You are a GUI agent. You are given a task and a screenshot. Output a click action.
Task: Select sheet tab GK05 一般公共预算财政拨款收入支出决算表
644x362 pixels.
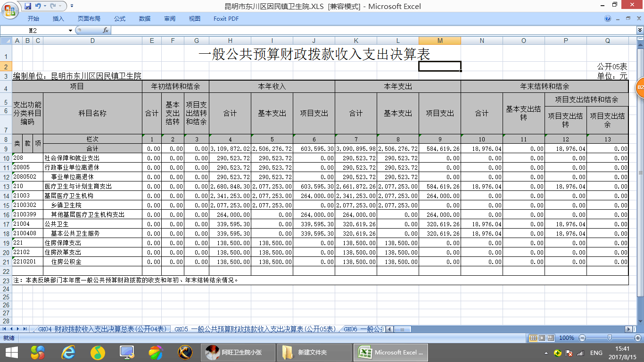pyautogui.click(x=255, y=329)
